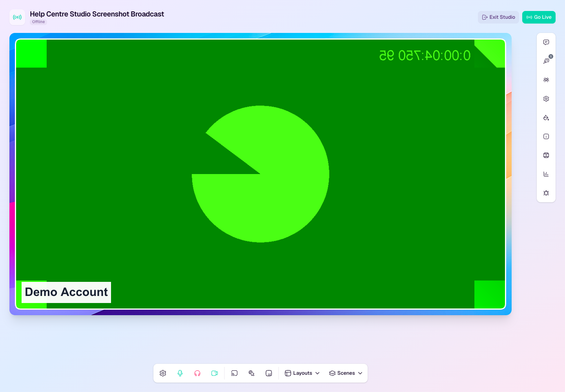Click the Exit Studio button
565x392 pixels.
(498, 17)
